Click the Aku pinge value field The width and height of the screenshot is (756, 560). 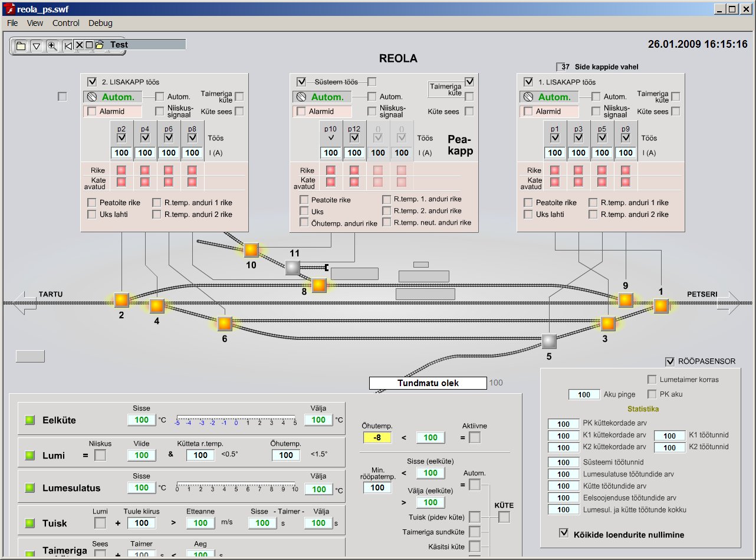[x=584, y=394]
